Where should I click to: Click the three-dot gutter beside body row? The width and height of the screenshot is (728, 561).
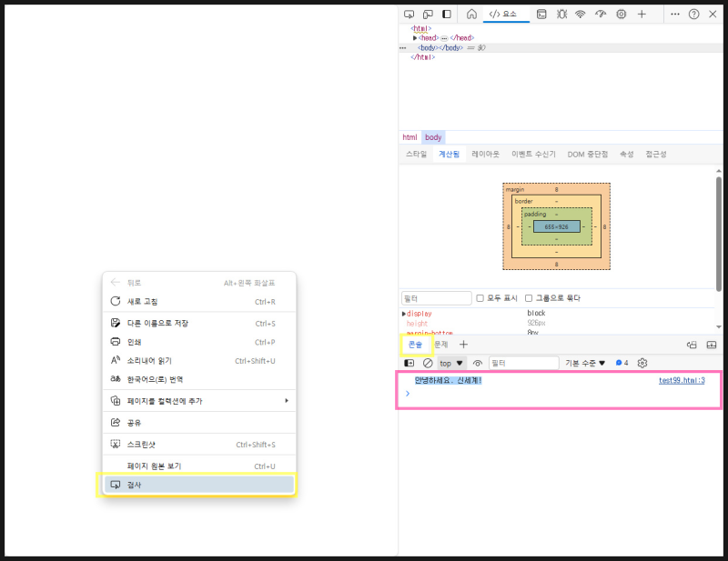402,48
